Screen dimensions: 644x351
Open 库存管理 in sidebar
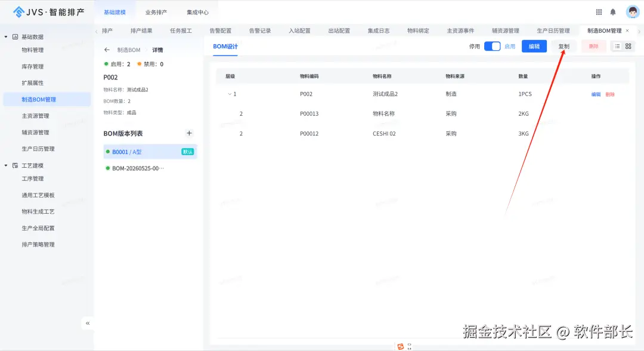pyautogui.click(x=32, y=67)
